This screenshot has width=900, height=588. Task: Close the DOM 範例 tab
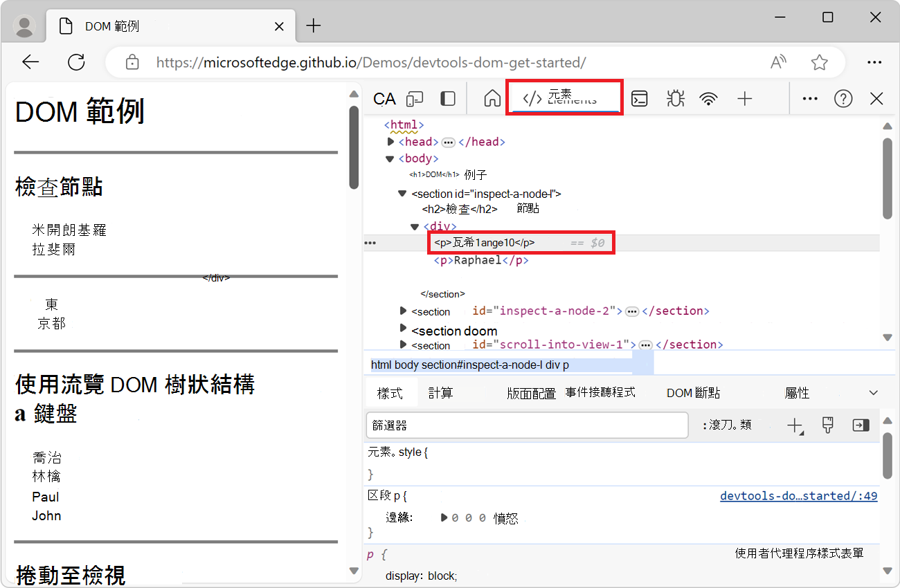pos(279,26)
